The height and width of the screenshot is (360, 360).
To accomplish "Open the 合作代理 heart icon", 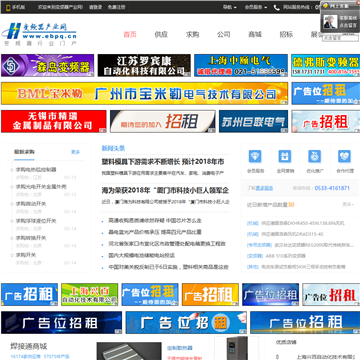I will pyautogui.click(x=344, y=156).
